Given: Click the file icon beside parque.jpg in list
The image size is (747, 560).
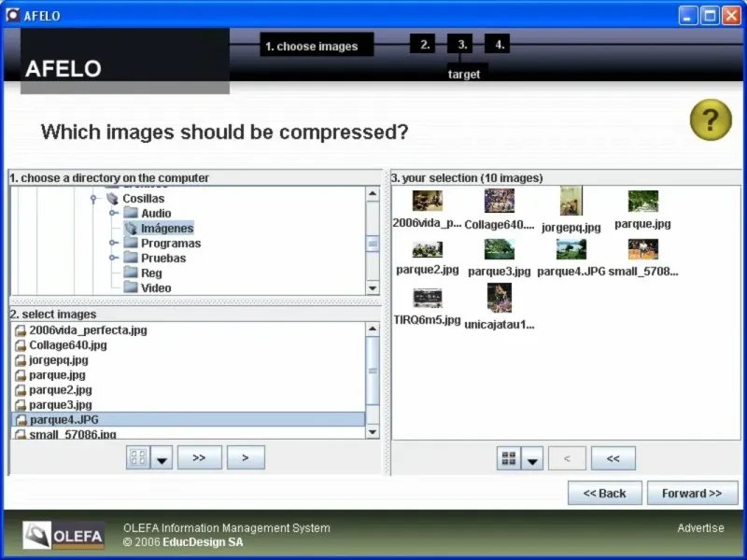Looking at the screenshot, I should 20,375.
